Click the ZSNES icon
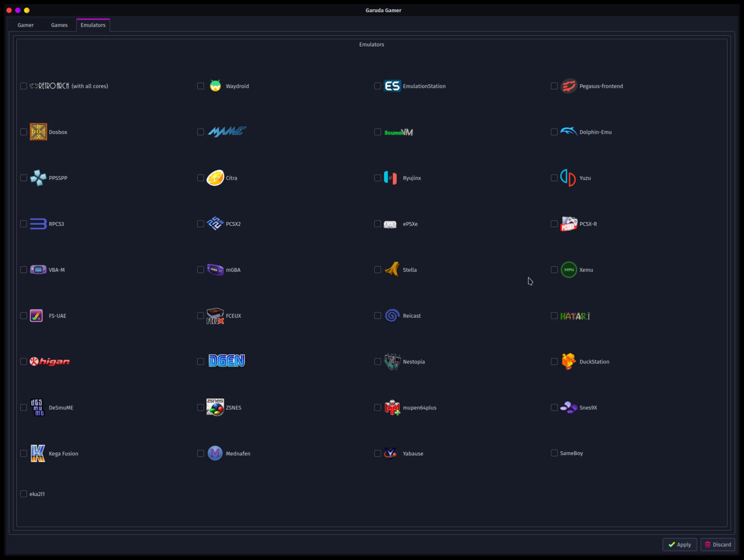The image size is (744, 560). 215,407
